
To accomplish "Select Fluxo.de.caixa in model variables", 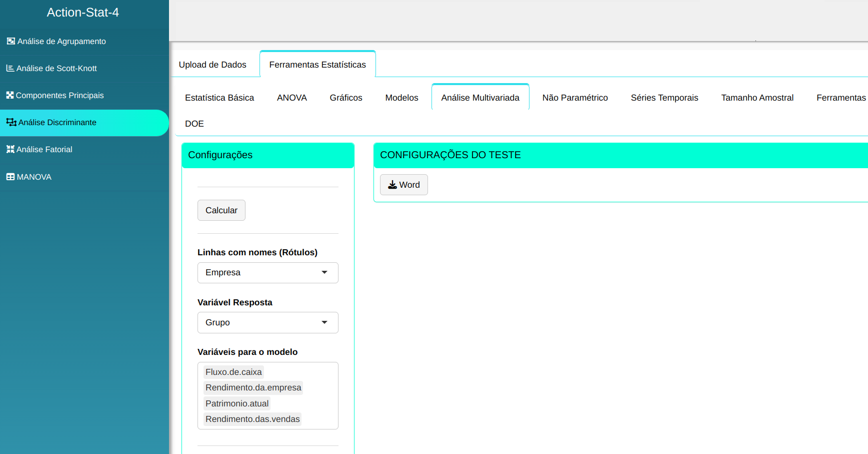I will click(233, 372).
